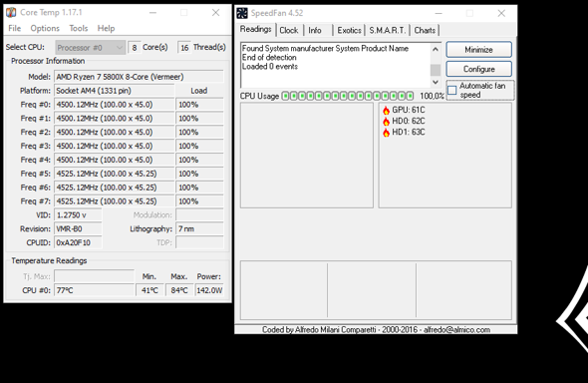Open the Options menu in Core Temp

(45, 29)
